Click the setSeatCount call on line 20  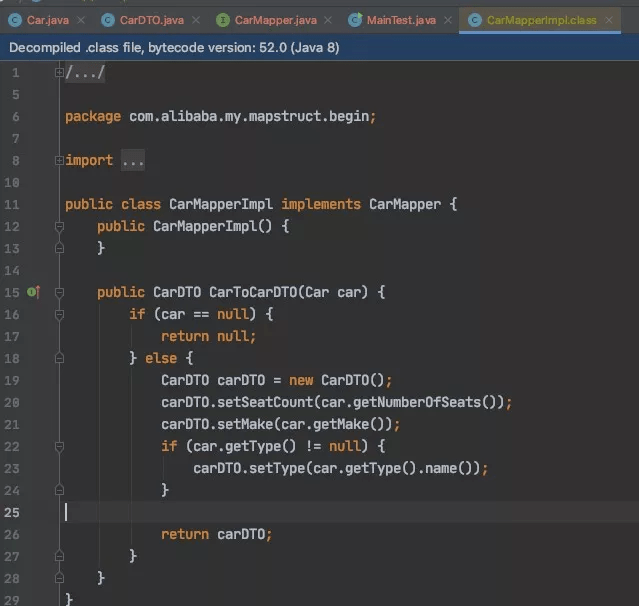(x=265, y=402)
